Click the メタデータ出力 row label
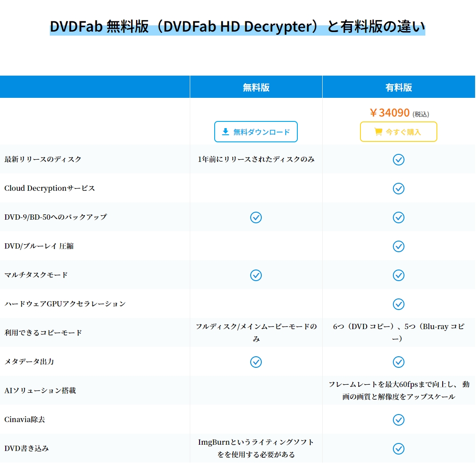This screenshot has height=463, width=476. [29, 362]
